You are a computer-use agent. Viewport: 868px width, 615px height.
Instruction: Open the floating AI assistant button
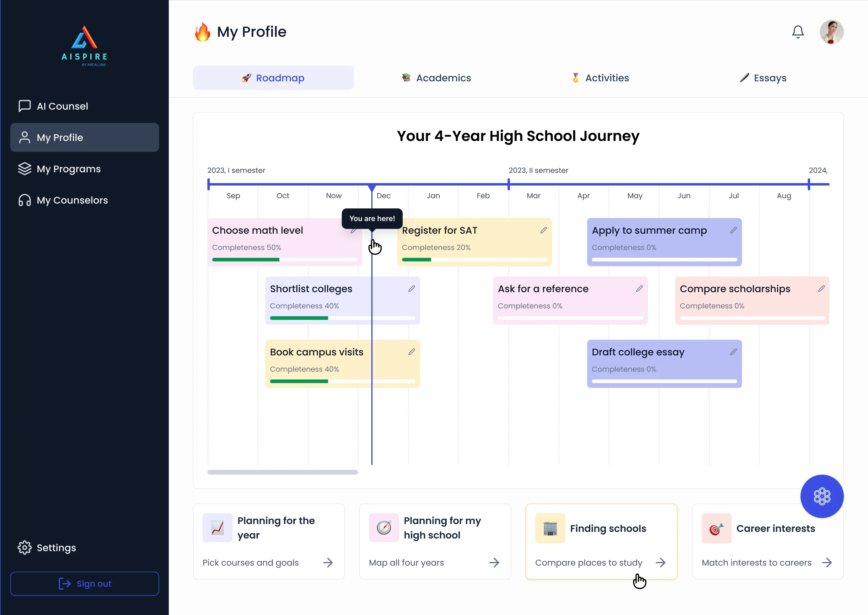[822, 496]
